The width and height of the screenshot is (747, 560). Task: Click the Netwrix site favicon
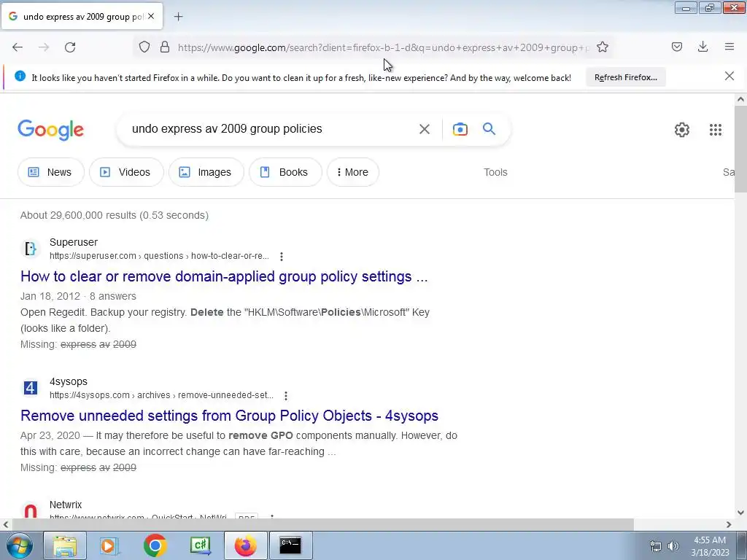coord(31,510)
